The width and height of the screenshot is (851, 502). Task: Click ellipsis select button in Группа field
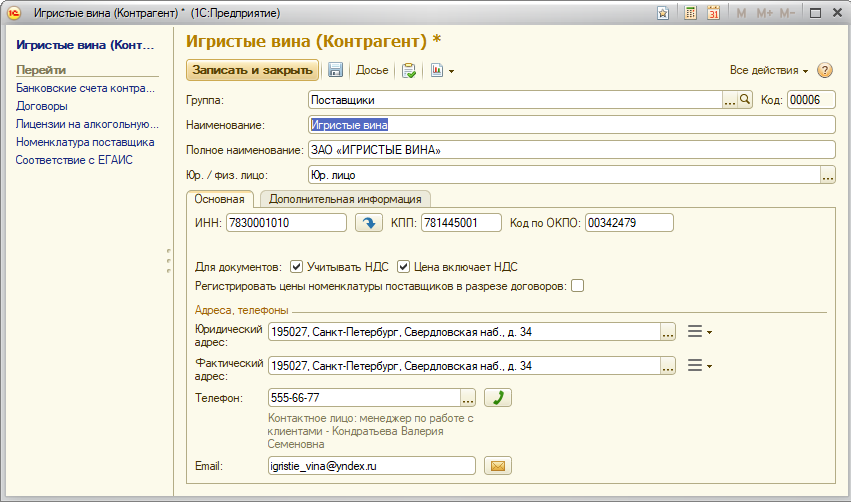(x=730, y=100)
